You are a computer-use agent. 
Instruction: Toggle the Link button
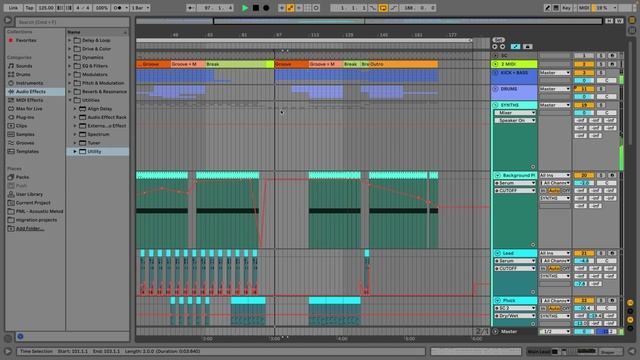tap(13, 8)
